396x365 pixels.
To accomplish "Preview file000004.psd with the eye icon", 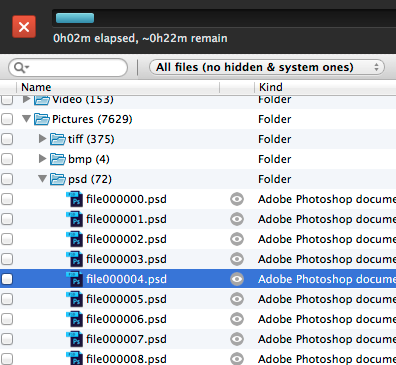I will click(237, 279).
